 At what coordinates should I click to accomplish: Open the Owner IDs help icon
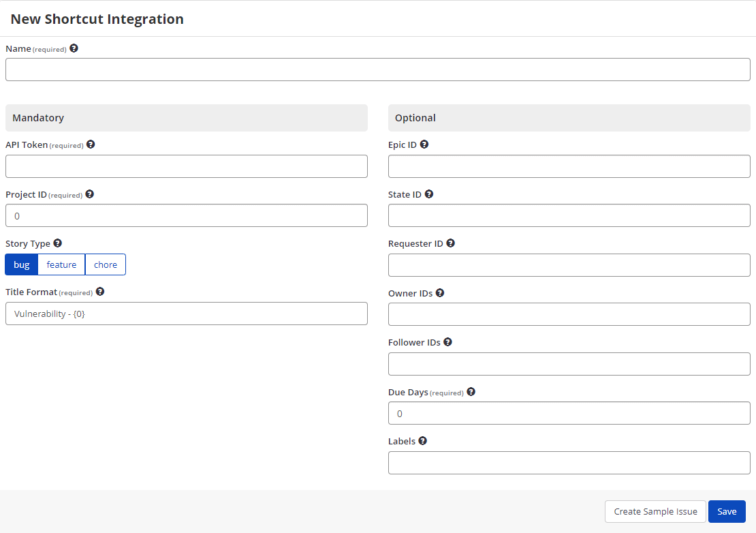[x=440, y=292]
